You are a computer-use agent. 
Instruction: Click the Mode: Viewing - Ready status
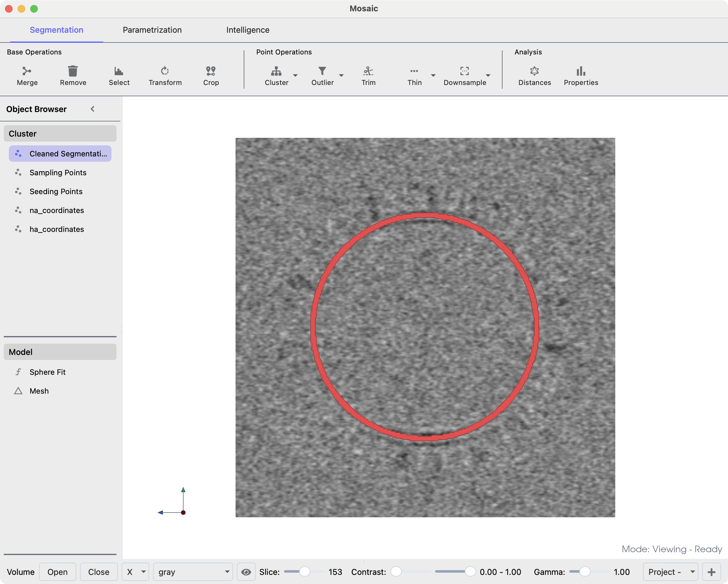[x=672, y=549]
